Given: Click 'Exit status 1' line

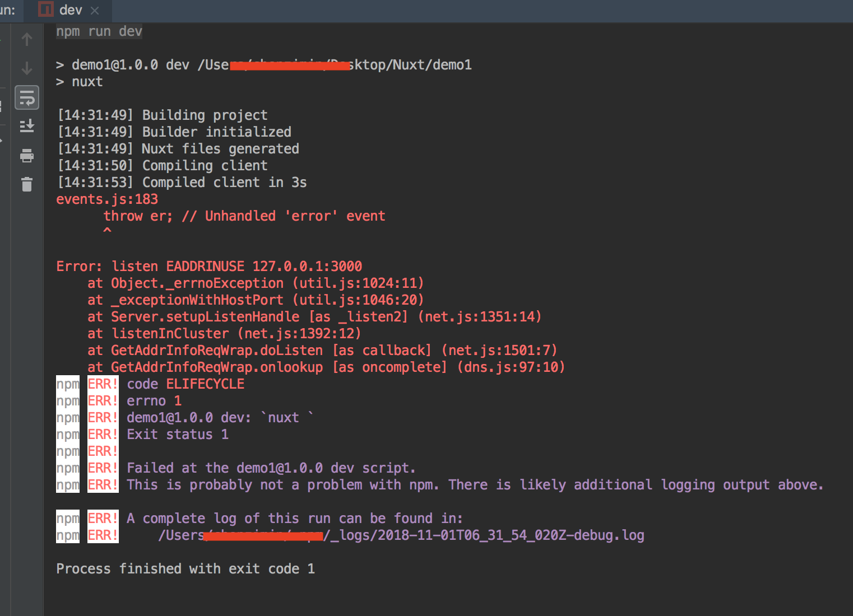Looking at the screenshot, I should point(178,435).
